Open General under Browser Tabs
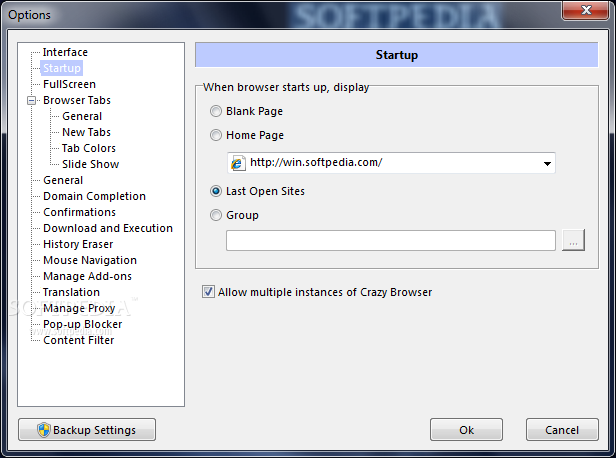Screen dimensions: 616x458 coord(82,116)
